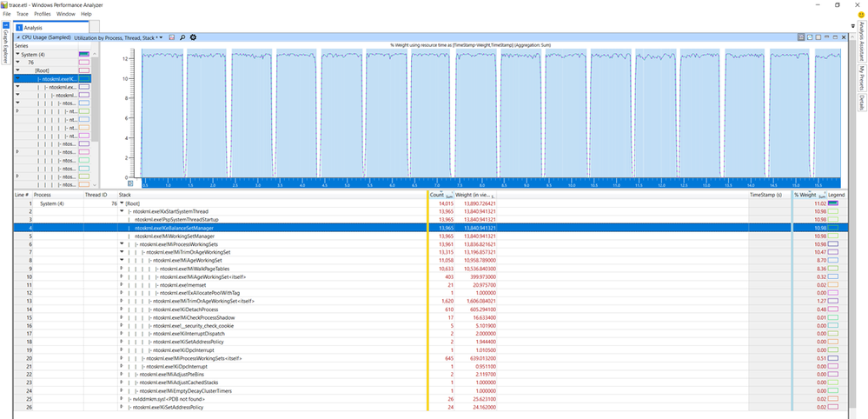Switch to graph and table display
The height and width of the screenshot is (419, 868).
(x=801, y=37)
